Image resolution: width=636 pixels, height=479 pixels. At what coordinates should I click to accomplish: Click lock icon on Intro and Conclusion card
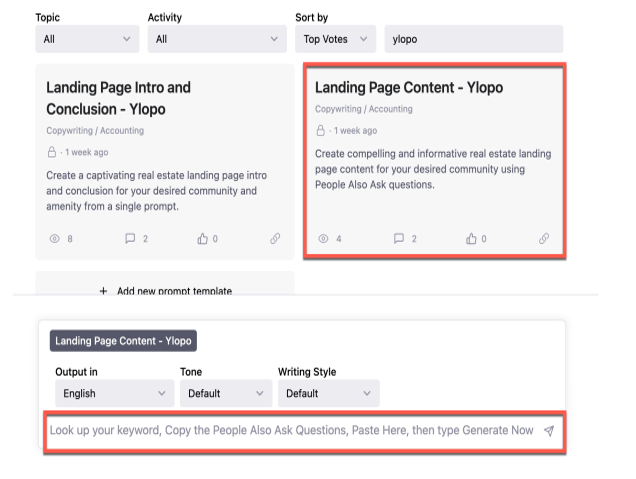pos(52,152)
